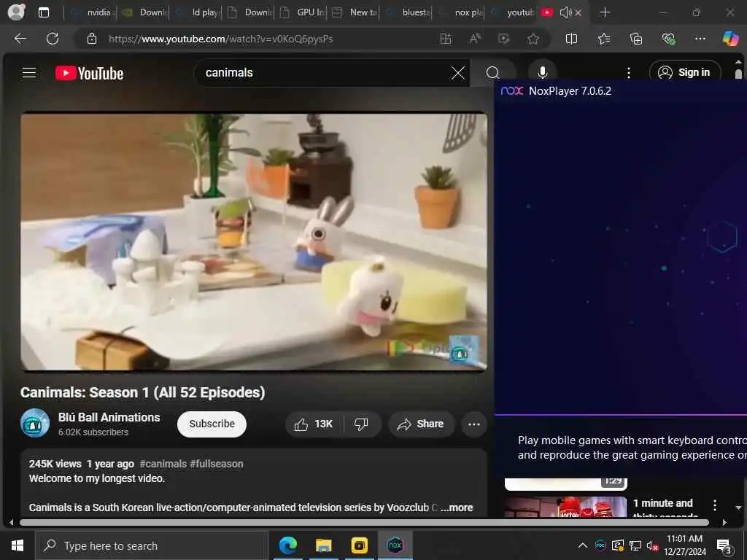The height and width of the screenshot is (560, 747).
Task: Run search with magnifier button
Action: pyautogui.click(x=492, y=73)
